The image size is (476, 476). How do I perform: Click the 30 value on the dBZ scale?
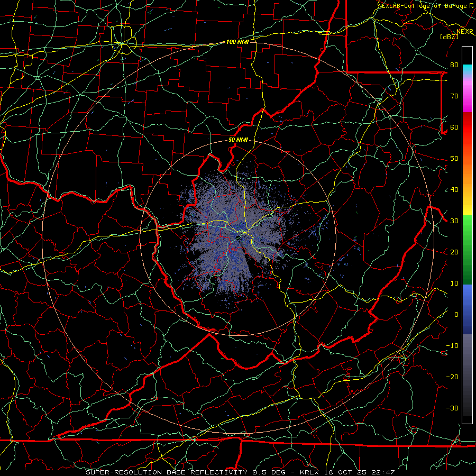(454, 221)
